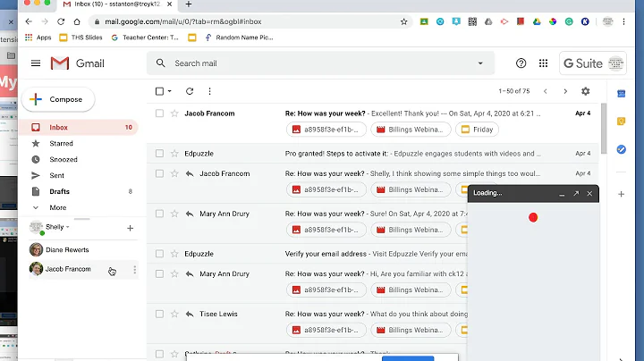The width and height of the screenshot is (644, 361).
Task: Open the Starred folder
Action: pos(61,143)
